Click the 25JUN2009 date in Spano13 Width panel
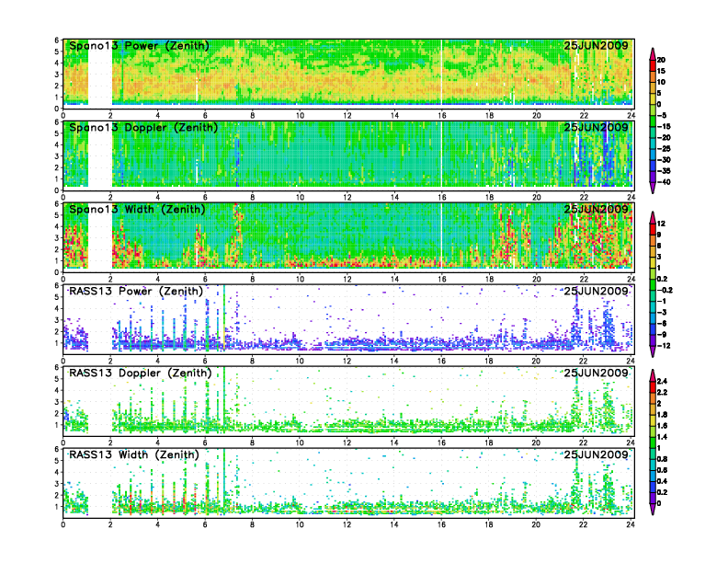This screenshot has height=563, width=728. click(x=597, y=209)
